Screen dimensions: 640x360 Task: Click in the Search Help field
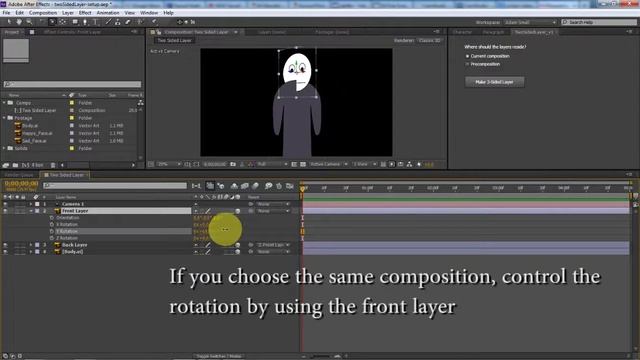tap(599, 22)
